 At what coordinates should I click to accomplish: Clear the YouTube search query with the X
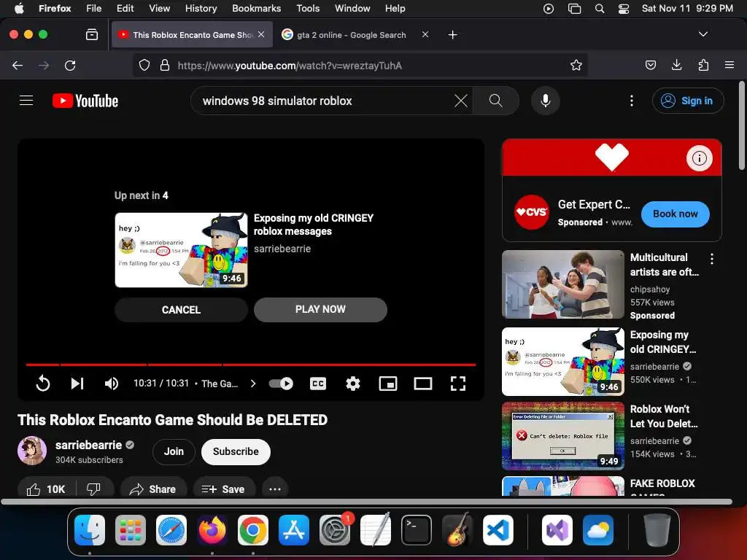(461, 101)
